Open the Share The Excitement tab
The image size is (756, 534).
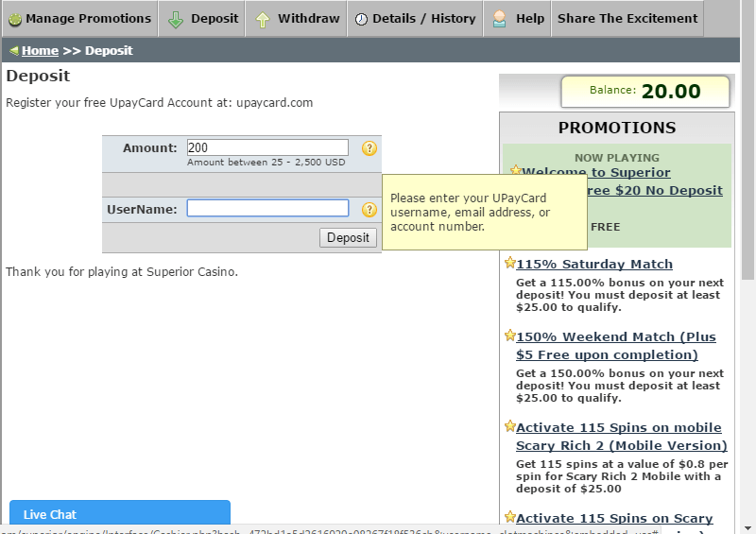[627, 19]
